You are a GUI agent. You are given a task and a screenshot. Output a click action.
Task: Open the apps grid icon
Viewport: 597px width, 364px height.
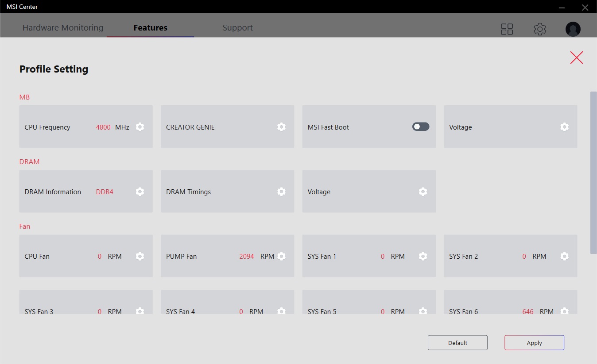point(507,29)
